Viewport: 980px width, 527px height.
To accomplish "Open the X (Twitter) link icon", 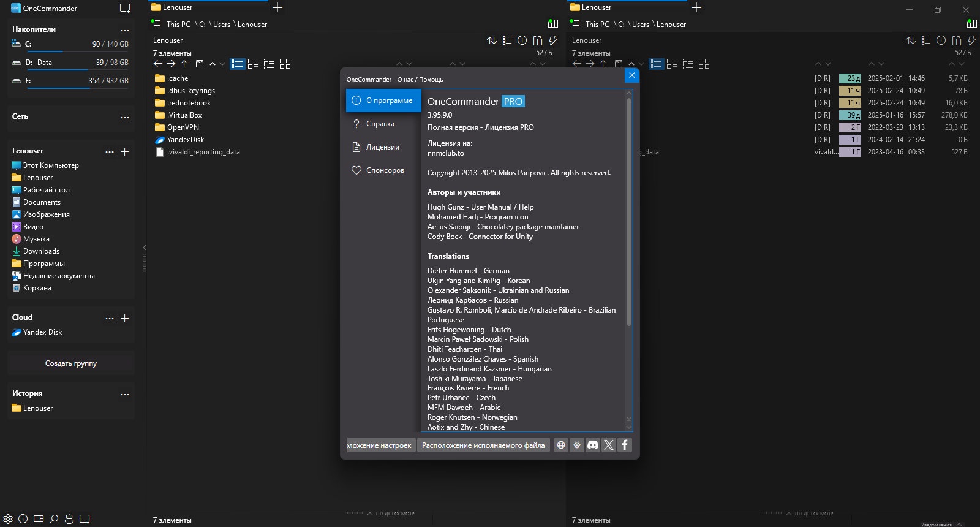I will (x=609, y=445).
